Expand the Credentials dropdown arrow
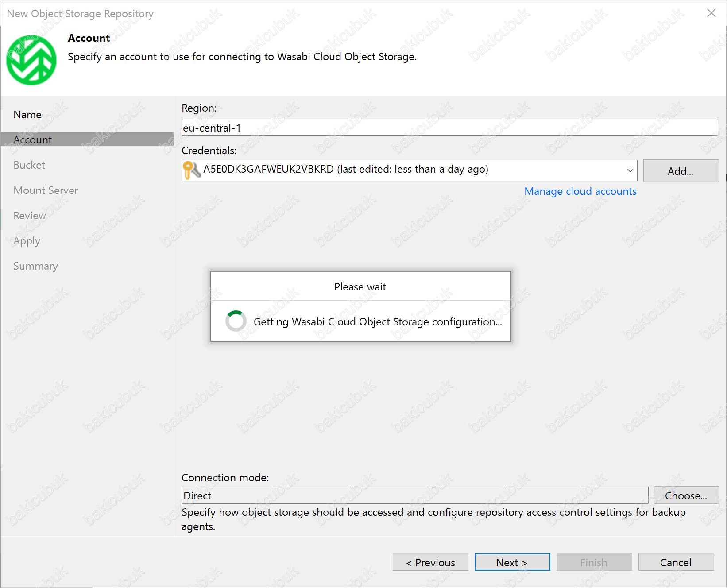727x588 pixels. click(x=630, y=170)
